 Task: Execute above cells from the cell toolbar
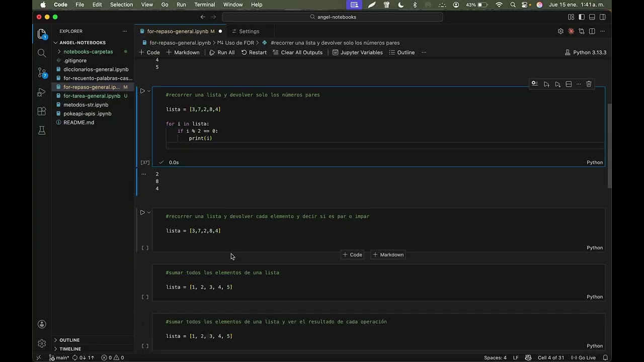546,84
